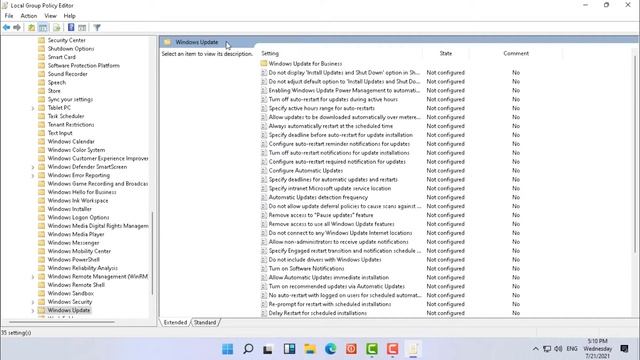Viewport: 640px width, 360px height.
Task: Launch Microsoft Edge from taskbar
Action: point(331,349)
